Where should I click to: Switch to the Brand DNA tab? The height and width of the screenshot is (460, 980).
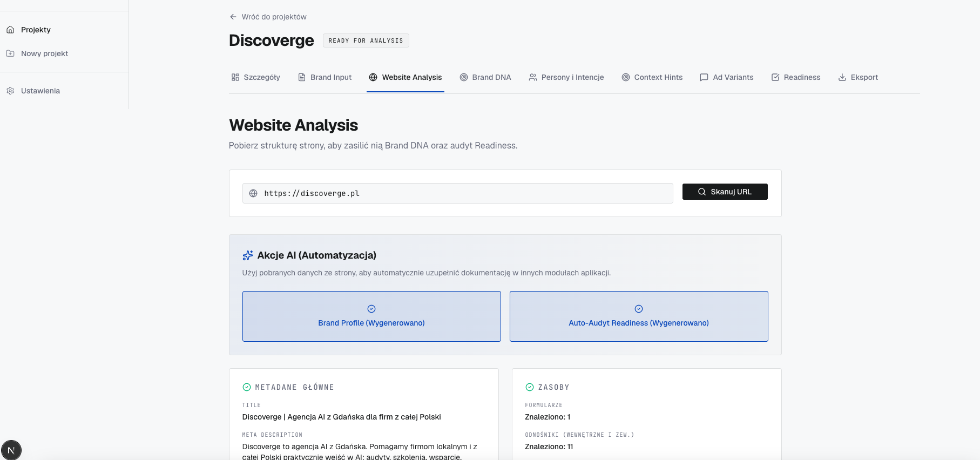(485, 77)
